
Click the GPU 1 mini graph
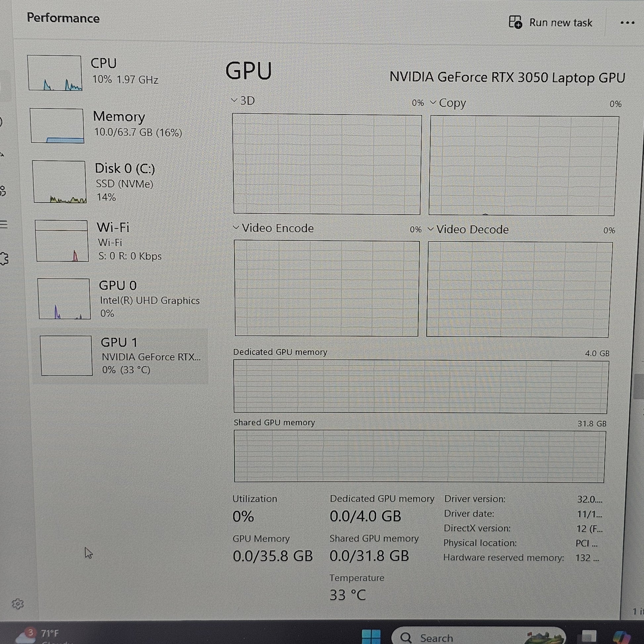click(66, 356)
